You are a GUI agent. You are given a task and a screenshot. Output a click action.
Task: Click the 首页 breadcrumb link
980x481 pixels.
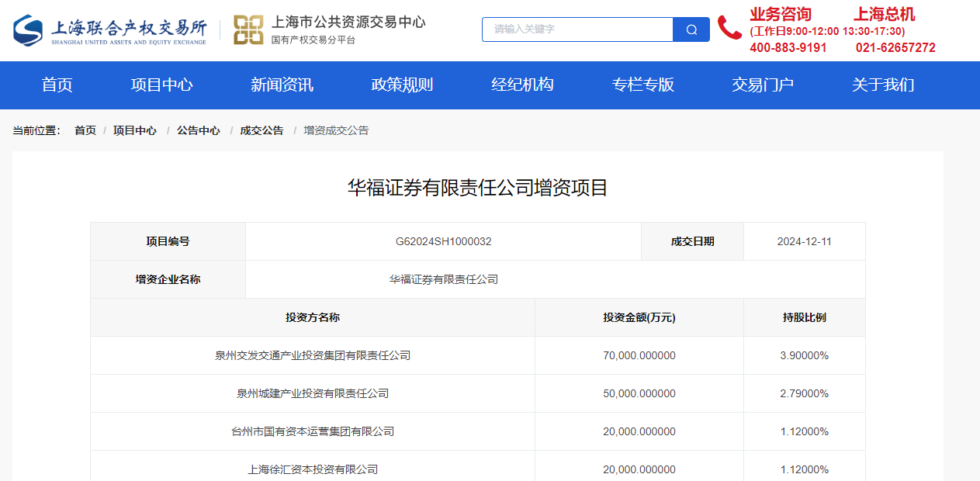[x=85, y=130]
